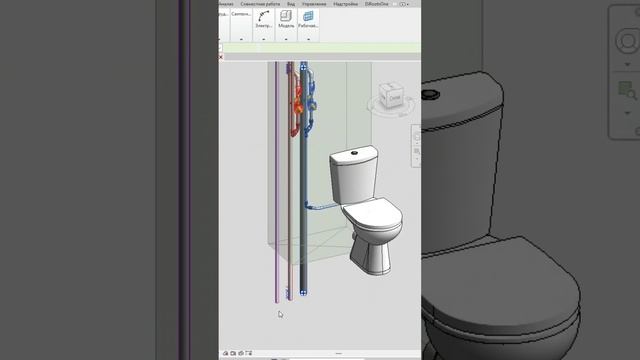Screen dimensions: 640x360
Task: Click the Электр... curved line tool icon
Action: click(x=264, y=16)
